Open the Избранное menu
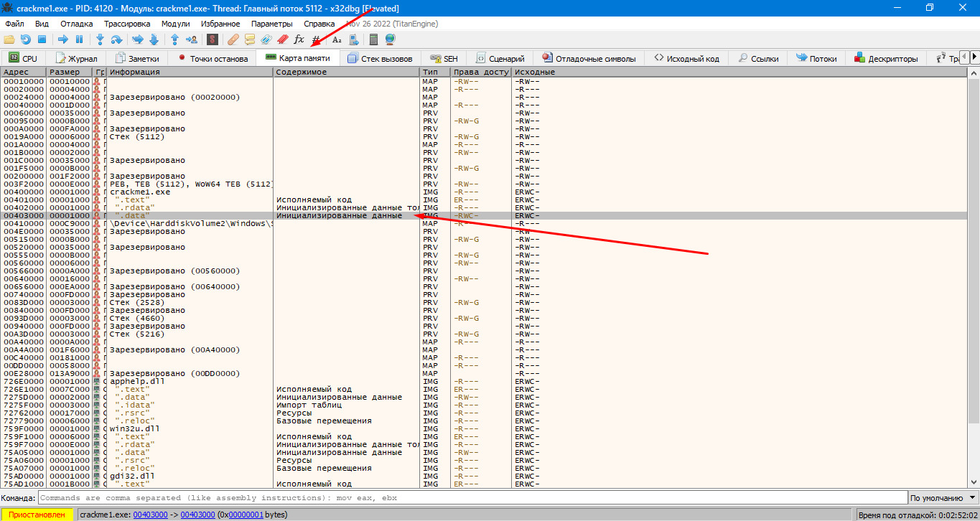This screenshot has height=521, width=980. click(x=220, y=24)
